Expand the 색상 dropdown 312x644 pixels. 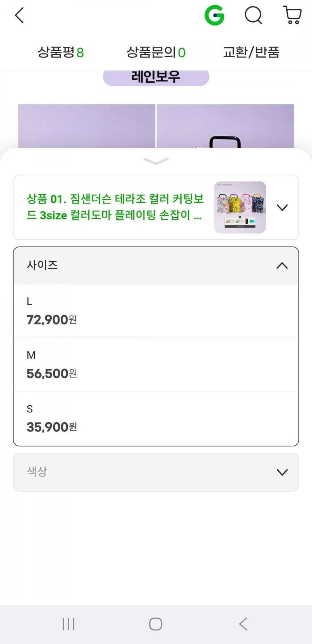[x=156, y=472]
